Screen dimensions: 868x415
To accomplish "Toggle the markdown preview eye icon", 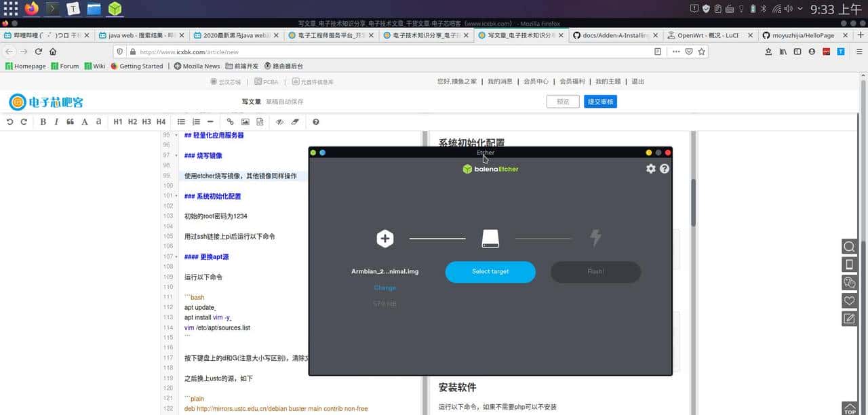I will pos(279,122).
